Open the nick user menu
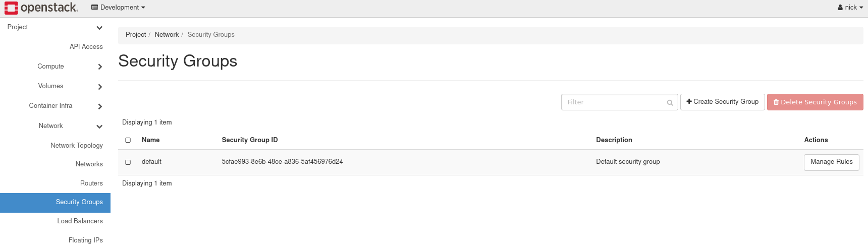Viewport: 868px width, 250px height. 851,8
